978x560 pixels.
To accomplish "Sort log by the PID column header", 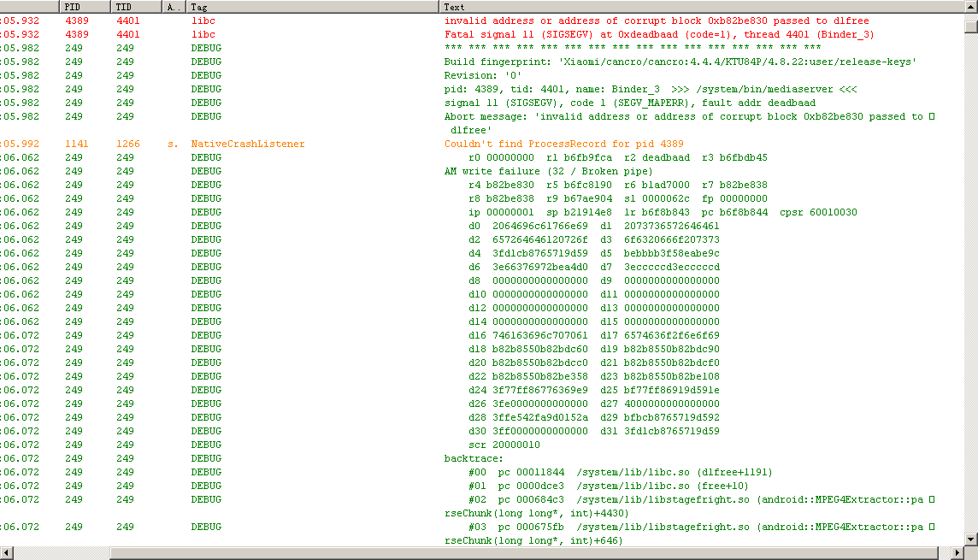I will (x=85, y=7).
